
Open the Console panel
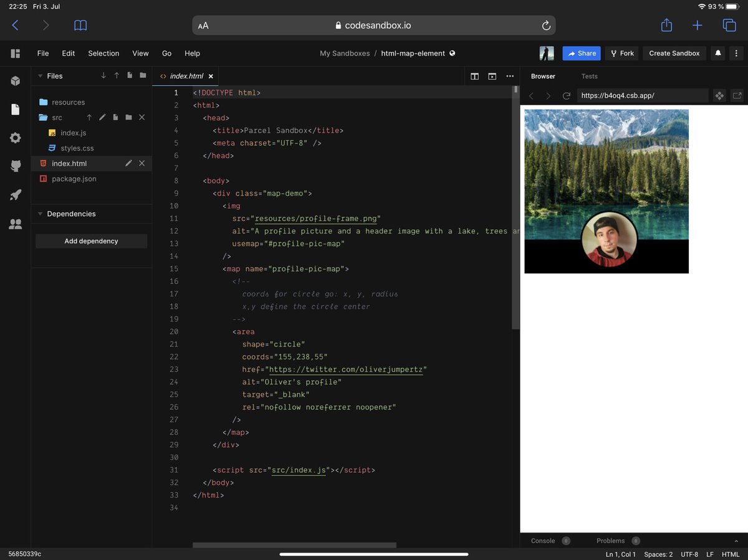coord(543,541)
